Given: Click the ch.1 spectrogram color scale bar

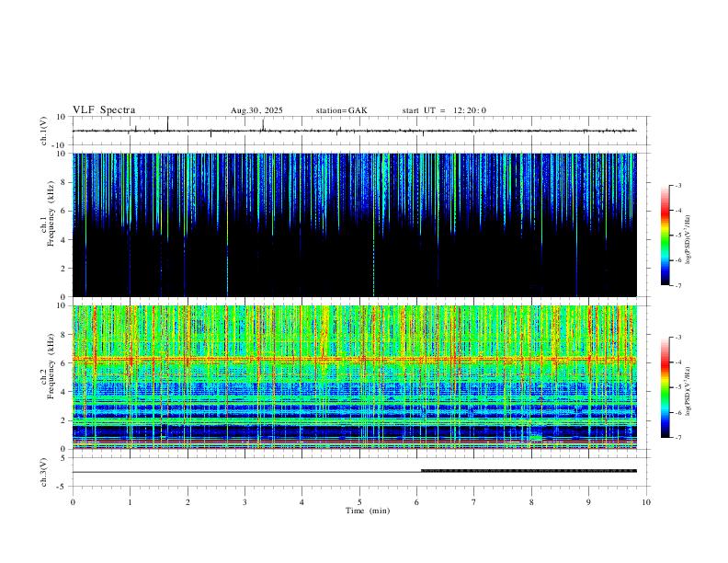Looking at the screenshot, I should (665, 236).
